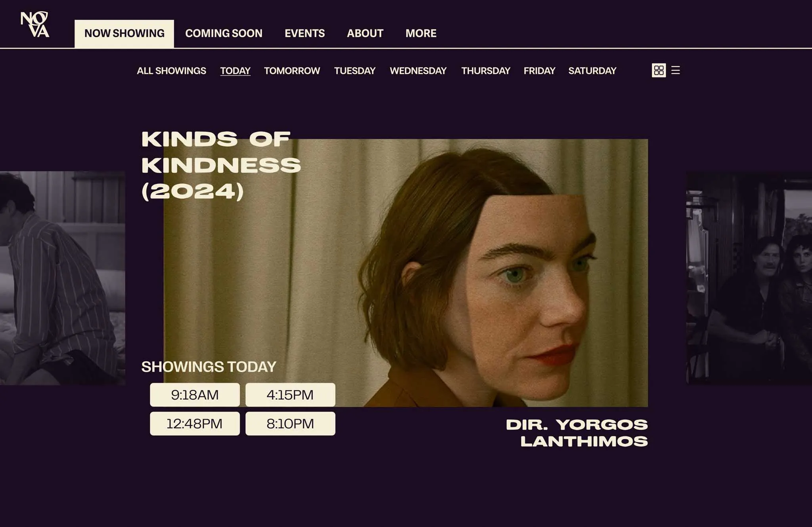Filter showings by Tuesday
812x527 pixels.
click(x=354, y=71)
